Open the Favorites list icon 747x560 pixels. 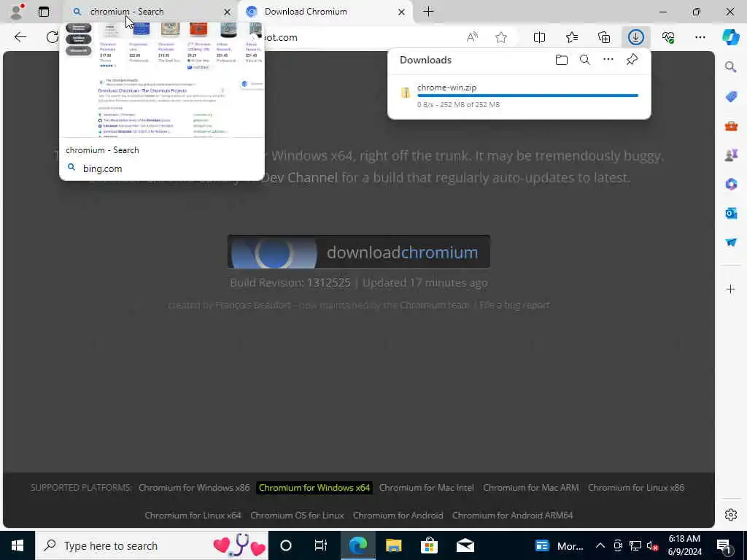[572, 37]
